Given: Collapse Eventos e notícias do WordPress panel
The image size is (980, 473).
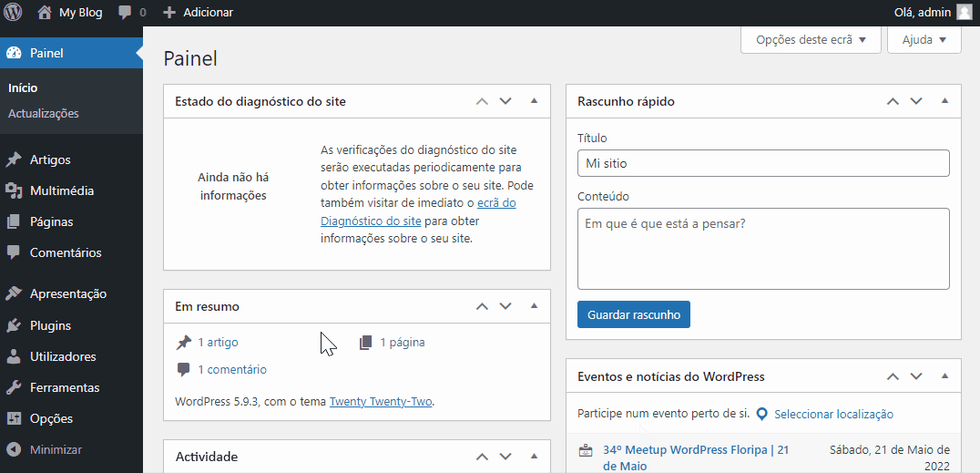Looking at the screenshot, I should pos(945,376).
